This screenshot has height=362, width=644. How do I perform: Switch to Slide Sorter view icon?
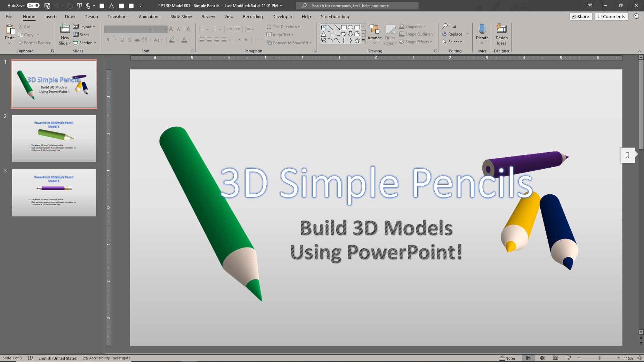click(x=542, y=358)
